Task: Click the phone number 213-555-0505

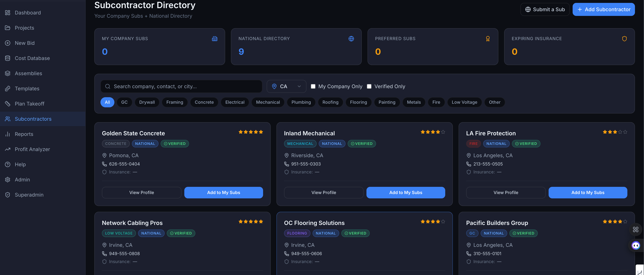Action: tap(488, 164)
